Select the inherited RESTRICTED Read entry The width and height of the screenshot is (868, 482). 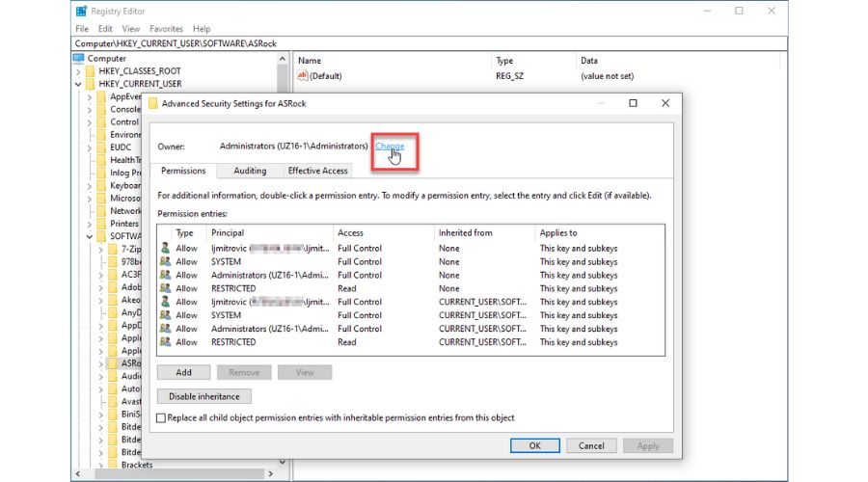(411, 342)
